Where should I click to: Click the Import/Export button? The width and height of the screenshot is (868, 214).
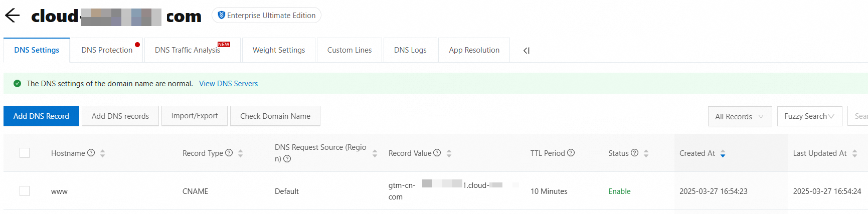[x=195, y=116]
